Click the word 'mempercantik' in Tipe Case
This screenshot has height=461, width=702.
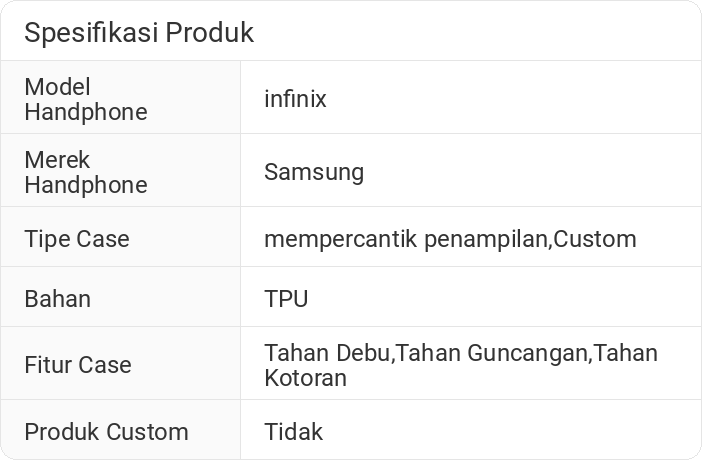340,239
